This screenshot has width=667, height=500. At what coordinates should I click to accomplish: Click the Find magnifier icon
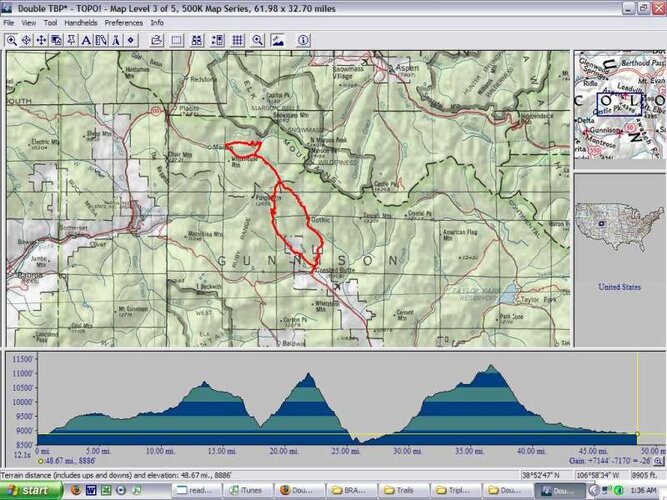pos(257,40)
